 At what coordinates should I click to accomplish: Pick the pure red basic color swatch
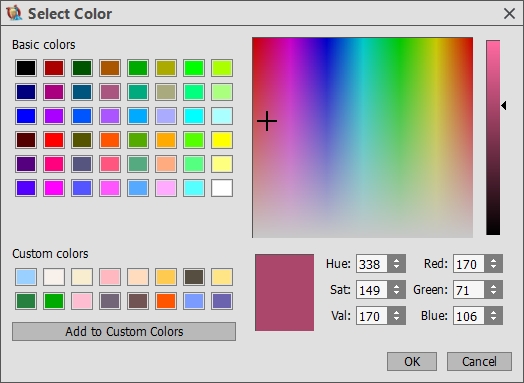54,140
